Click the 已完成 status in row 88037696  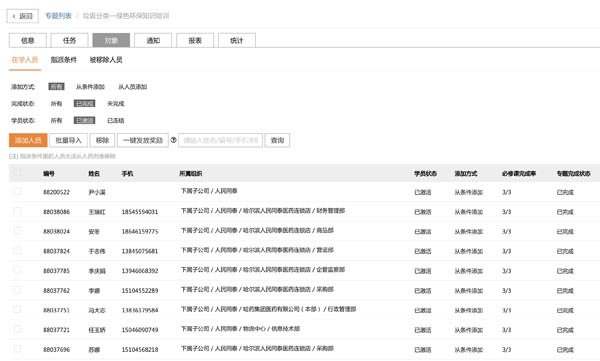(565, 350)
